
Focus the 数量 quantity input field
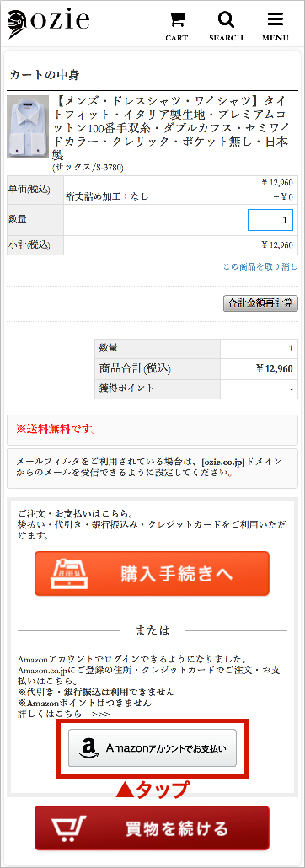coord(270,220)
